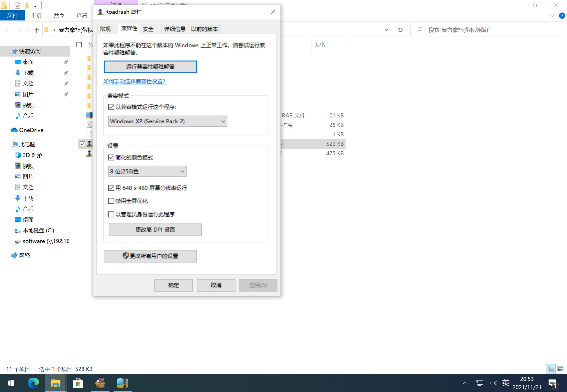Close the Roadrash 属性 dialog

pos(273,12)
